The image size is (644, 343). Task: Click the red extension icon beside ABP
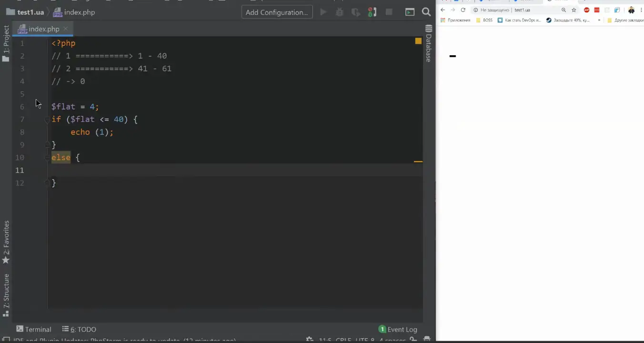[x=597, y=10]
